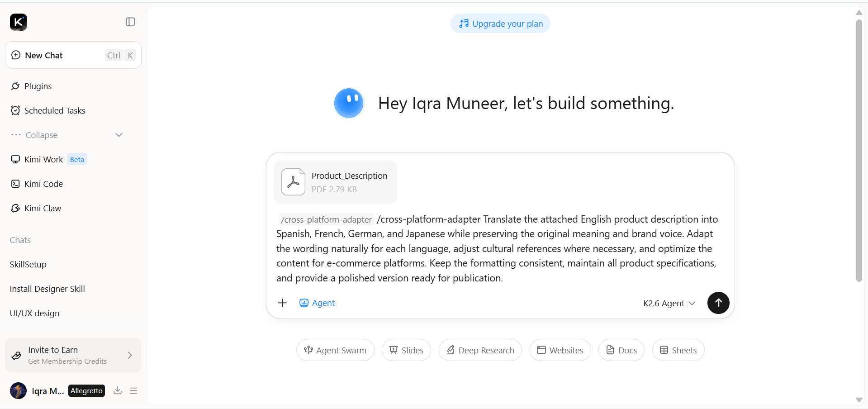Click the /cross-platform-adapter skill tag
868x409 pixels.
[x=326, y=219]
